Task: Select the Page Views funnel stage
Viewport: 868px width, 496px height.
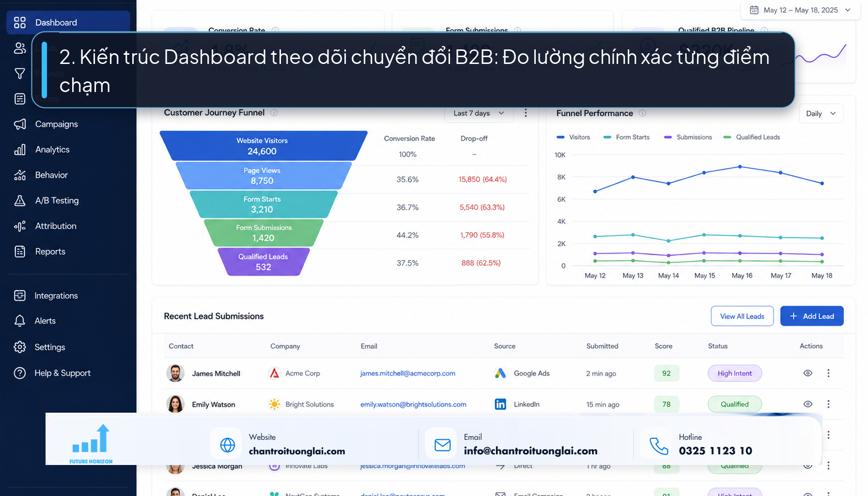Action: point(263,175)
